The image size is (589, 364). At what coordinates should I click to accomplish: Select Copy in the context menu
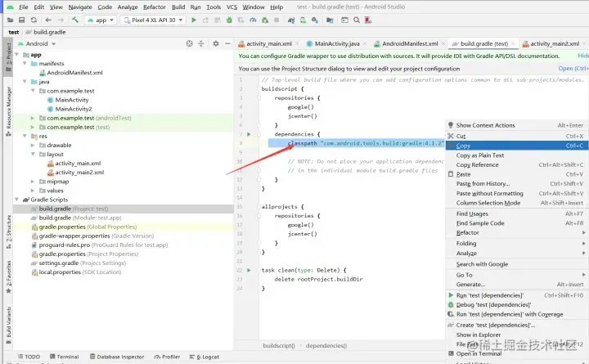point(517,146)
